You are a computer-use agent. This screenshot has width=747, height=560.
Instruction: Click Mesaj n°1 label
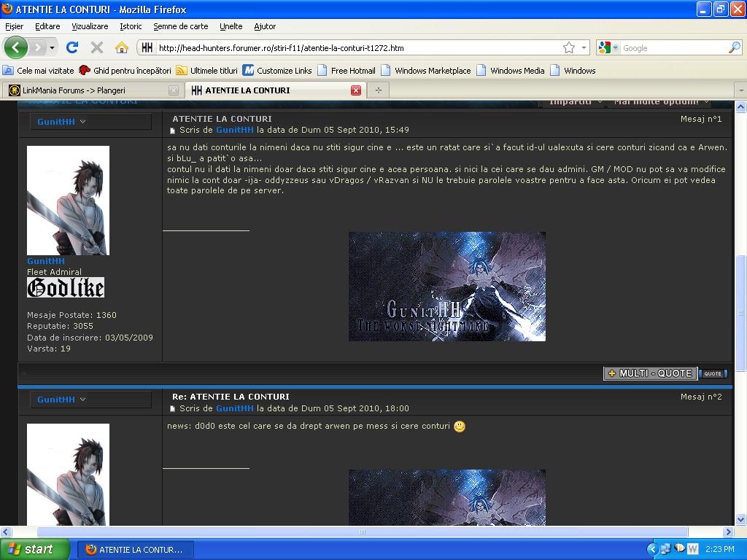[x=701, y=119]
